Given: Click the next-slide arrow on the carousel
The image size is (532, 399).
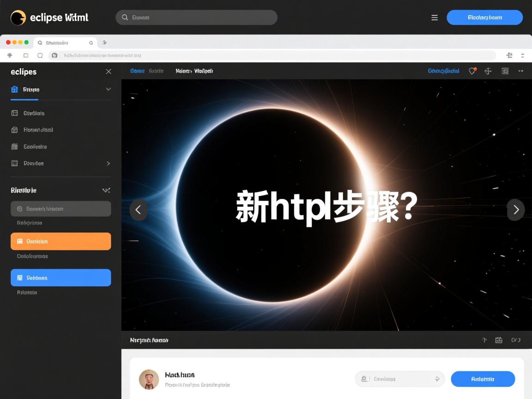Looking at the screenshot, I should [x=516, y=210].
